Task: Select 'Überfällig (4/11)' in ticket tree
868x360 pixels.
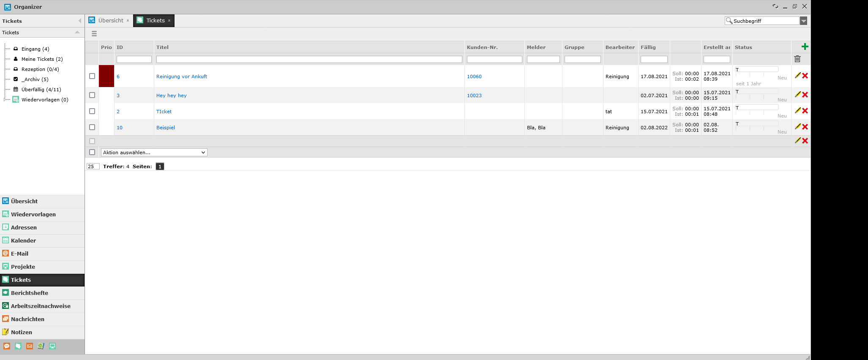Action: [41, 90]
